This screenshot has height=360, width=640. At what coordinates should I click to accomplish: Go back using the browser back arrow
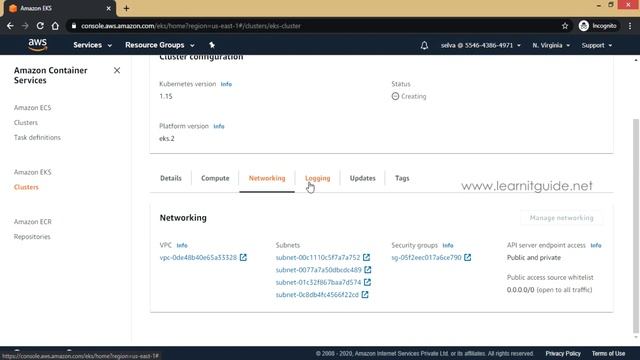pos(10,26)
